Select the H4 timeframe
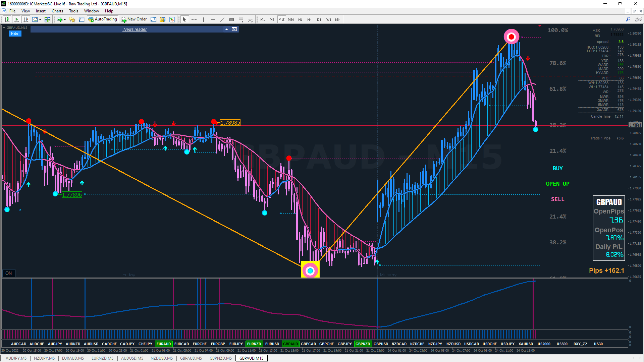This screenshot has width=644, height=362. (309, 19)
